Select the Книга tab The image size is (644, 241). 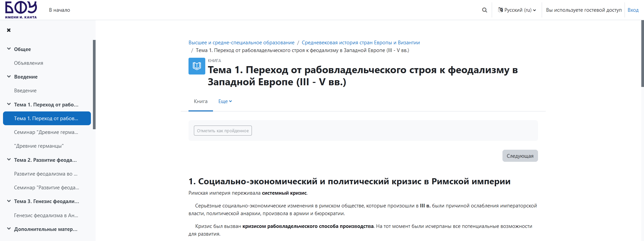[201, 101]
